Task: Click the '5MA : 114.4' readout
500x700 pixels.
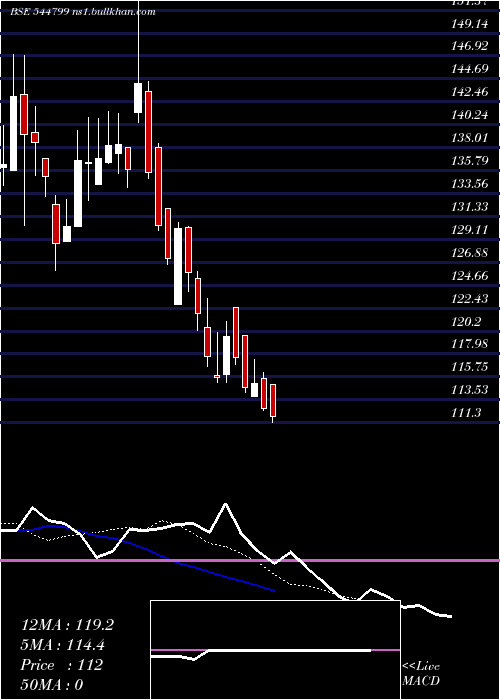Action: tap(63, 645)
